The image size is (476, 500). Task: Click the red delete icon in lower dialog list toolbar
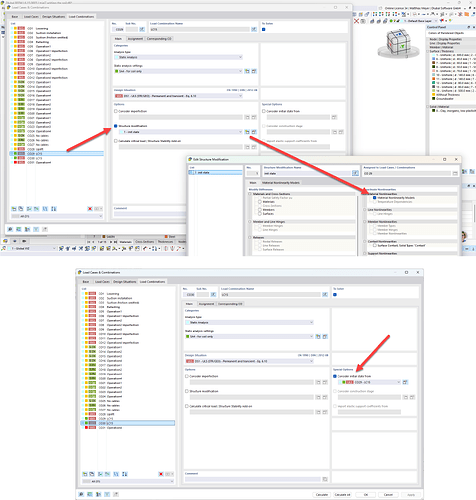click(x=161, y=474)
